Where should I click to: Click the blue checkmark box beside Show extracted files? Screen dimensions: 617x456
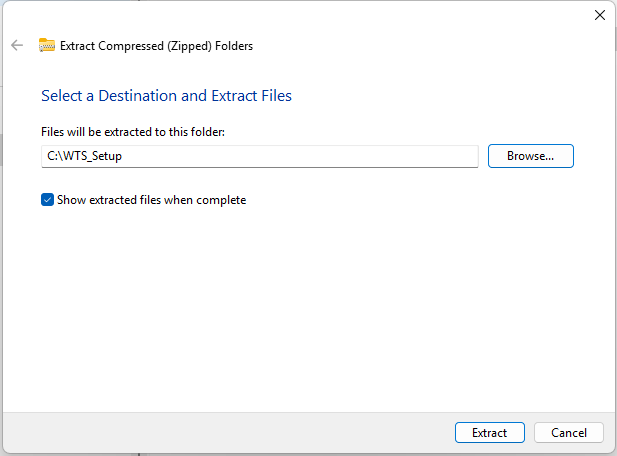click(47, 200)
